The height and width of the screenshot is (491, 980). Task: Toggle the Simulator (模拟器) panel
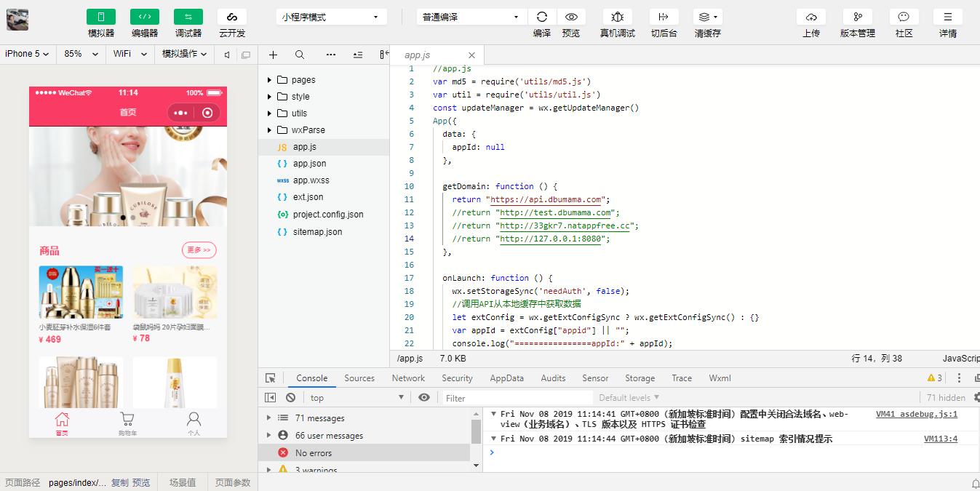(x=101, y=17)
